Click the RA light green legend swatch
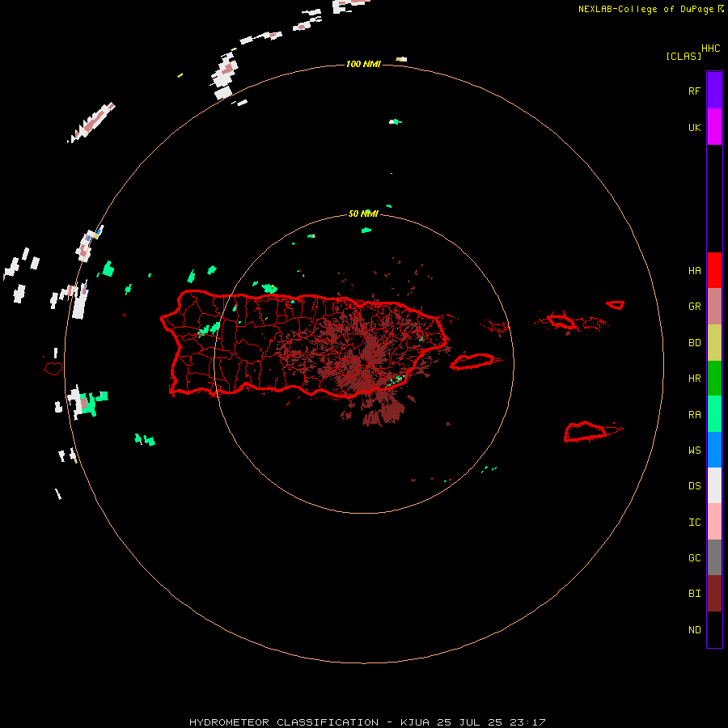Viewport: 728px width, 728px height. coord(714,414)
